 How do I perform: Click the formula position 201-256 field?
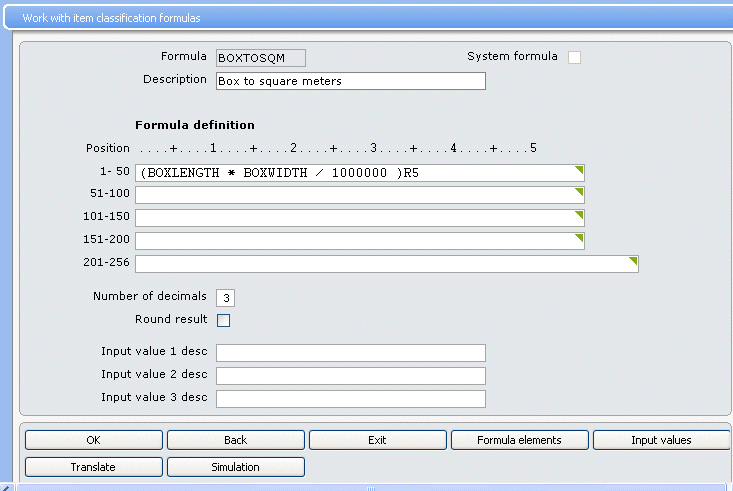(385, 264)
